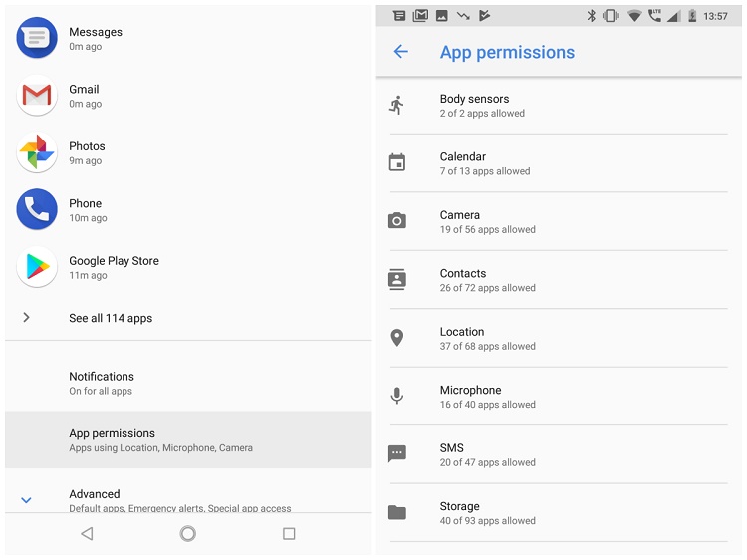Image resolution: width=747 pixels, height=560 pixels.
Task: Open Location permission row
Action: tap(559, 338)
